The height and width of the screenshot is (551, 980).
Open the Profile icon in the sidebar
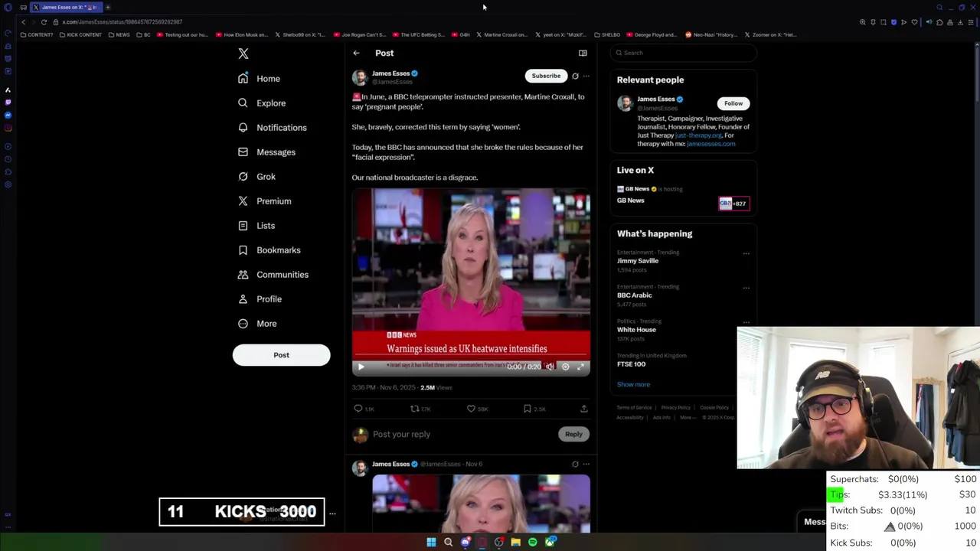[243, 299]
